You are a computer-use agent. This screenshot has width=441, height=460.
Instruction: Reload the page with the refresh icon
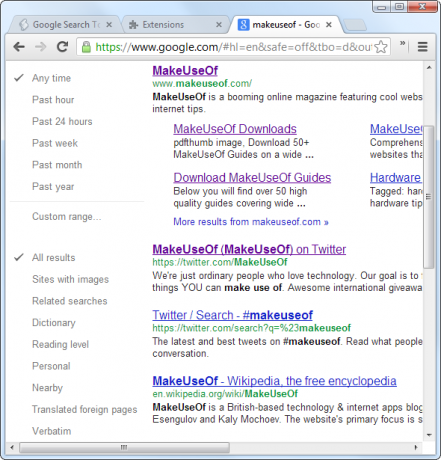point(62,47)
